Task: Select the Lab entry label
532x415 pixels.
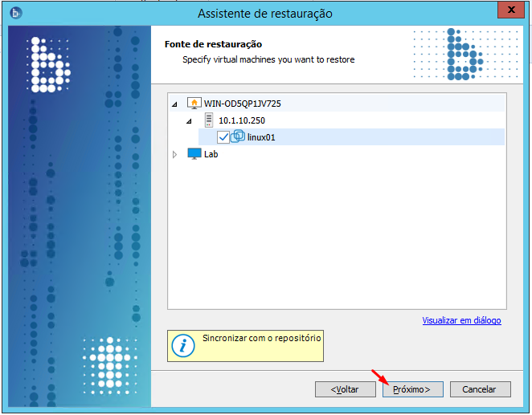Action: point(211,154)
